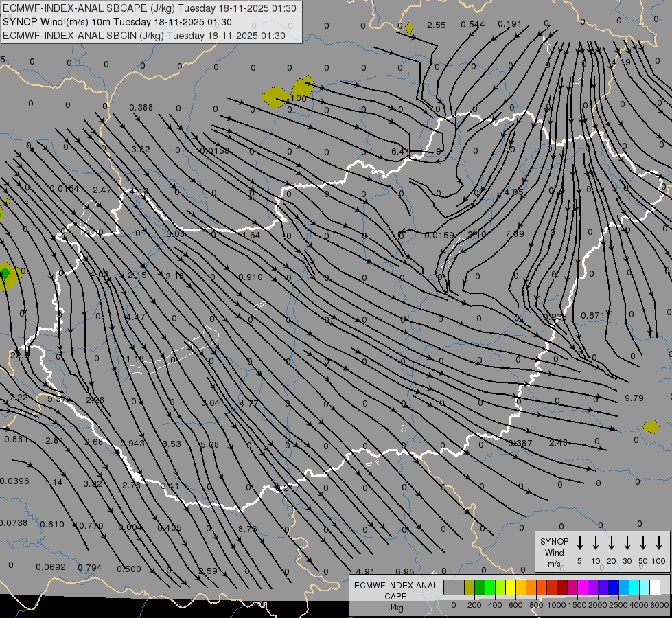
Task: Click the map value 0.0396
Action: click(14, 481)
